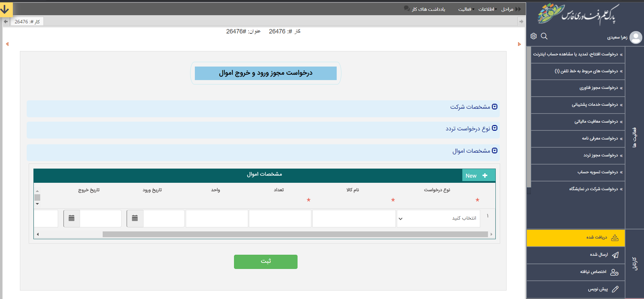Collapse the نوع درخواست تردد section
644x299 pixels.
pyautogui.click(x=495, y=128)
